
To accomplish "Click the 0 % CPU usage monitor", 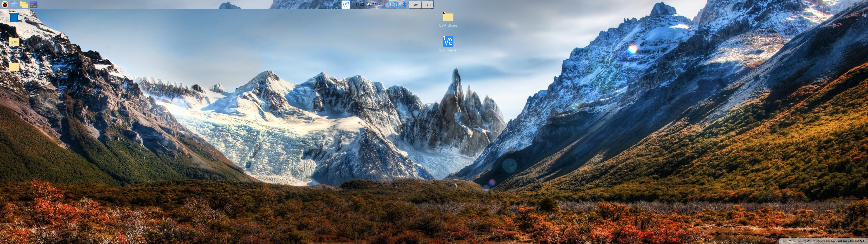I will [428, 5].
